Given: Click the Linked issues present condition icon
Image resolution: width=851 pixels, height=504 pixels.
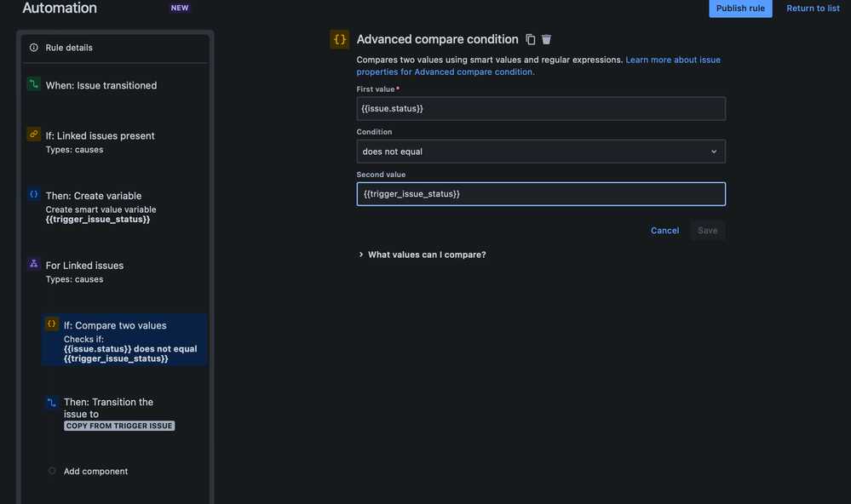Looking at the screenshot, I should [34, 135].
